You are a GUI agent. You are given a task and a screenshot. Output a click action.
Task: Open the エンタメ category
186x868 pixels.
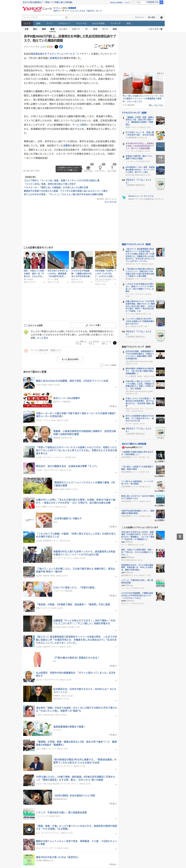[63, 29]
